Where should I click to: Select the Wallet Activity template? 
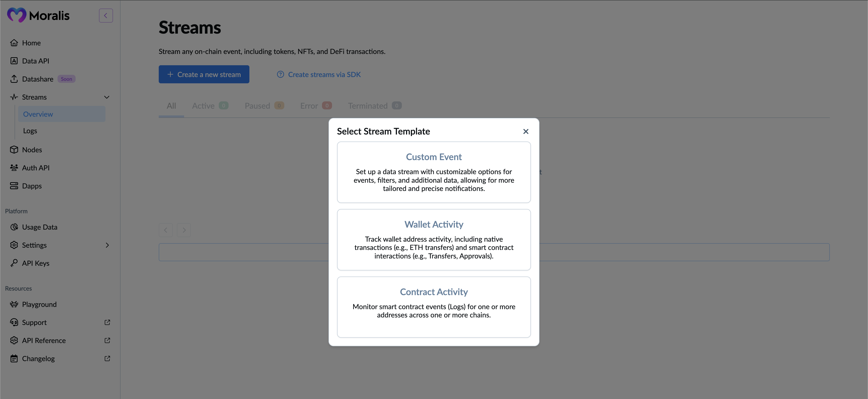tap(434, 239)
